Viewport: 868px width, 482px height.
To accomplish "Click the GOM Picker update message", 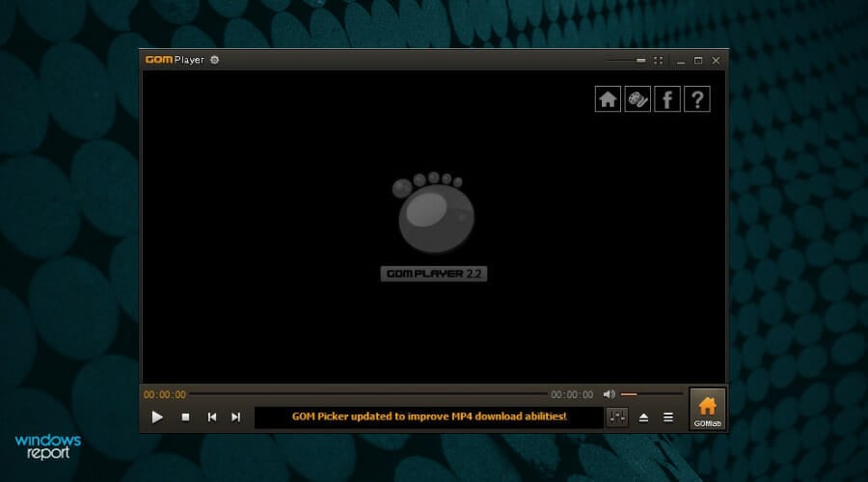I will coord(429,416).
